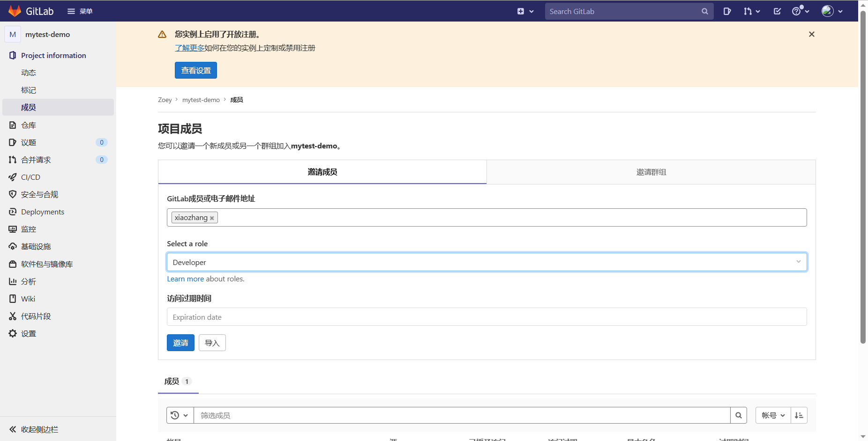Dismiss the open registration warning banner
The height and width of the screenshot is (441, 868).
tap(812, 34)
